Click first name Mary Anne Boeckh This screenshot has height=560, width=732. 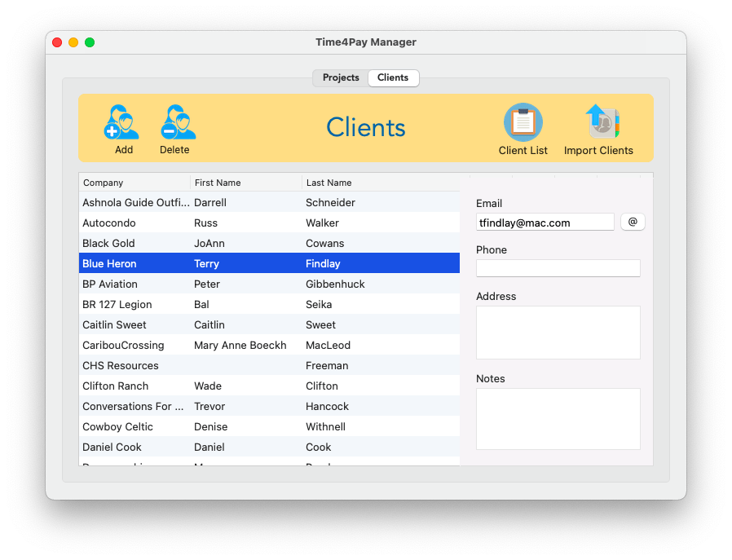click(x=240, y=345)
